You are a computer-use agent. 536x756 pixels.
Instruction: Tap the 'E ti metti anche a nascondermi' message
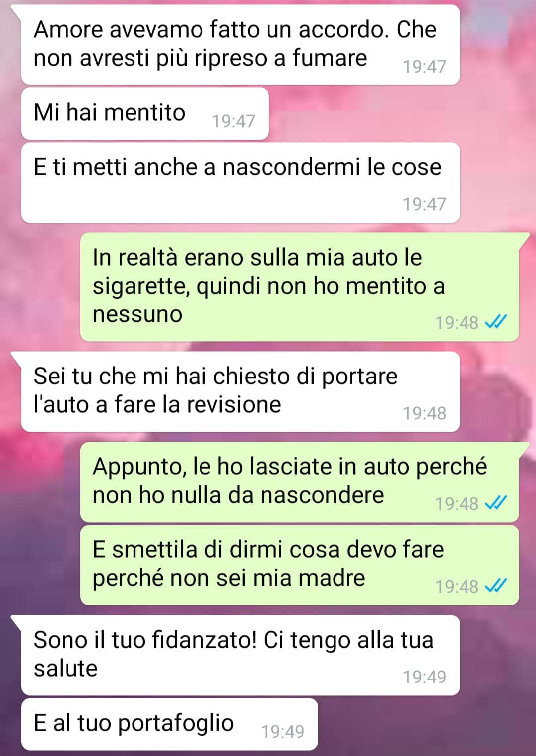coord(240,182)
